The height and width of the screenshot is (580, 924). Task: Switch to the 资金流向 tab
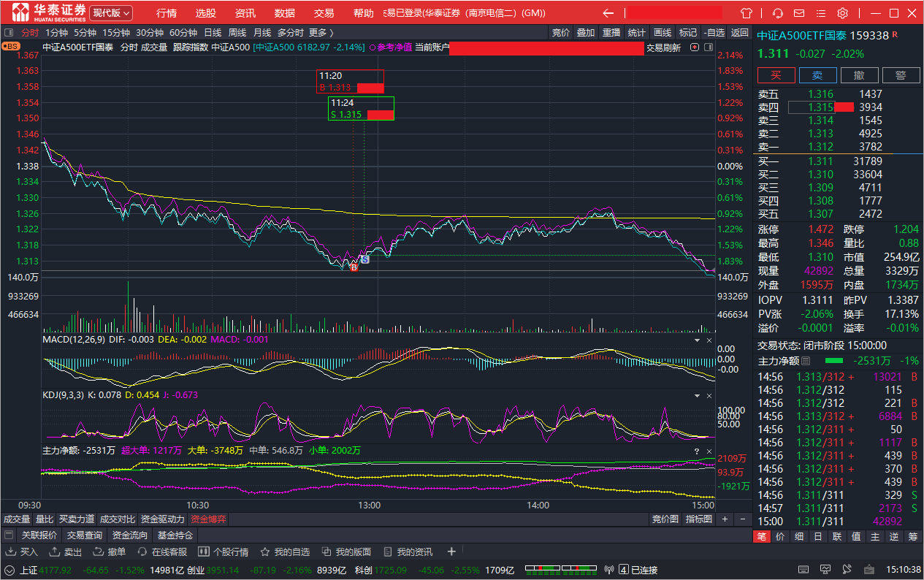pos(129,535)
